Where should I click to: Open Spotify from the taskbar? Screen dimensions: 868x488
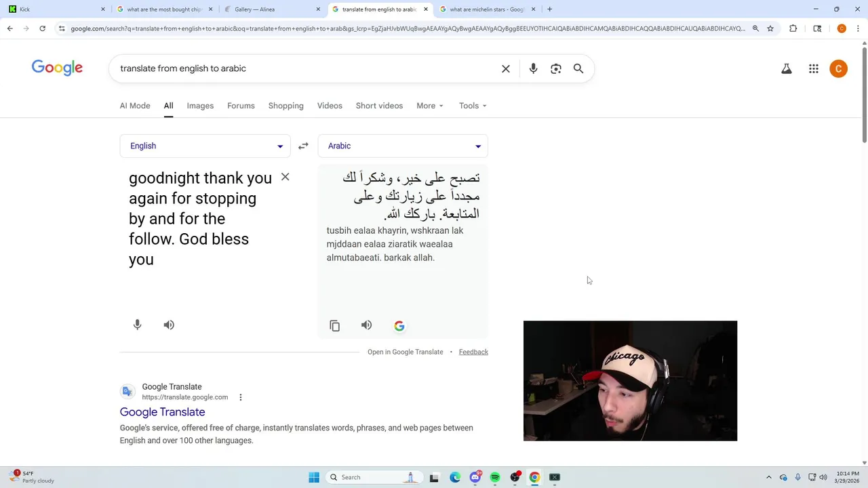495,477
